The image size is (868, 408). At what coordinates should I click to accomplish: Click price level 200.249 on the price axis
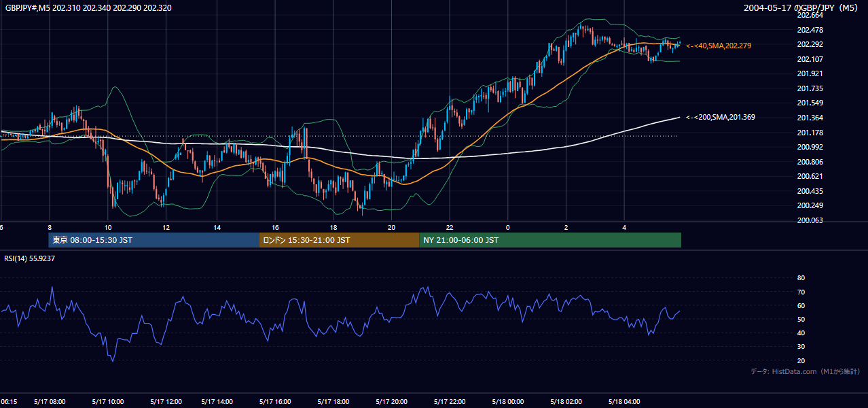click(x=810, y=205)
